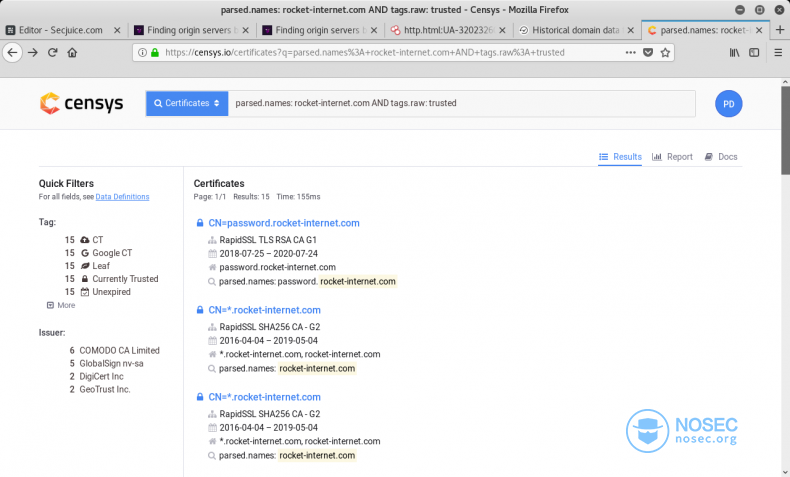
Task: Open the CN=password.rocket-internet.com certificate
Action: point(284,223)
